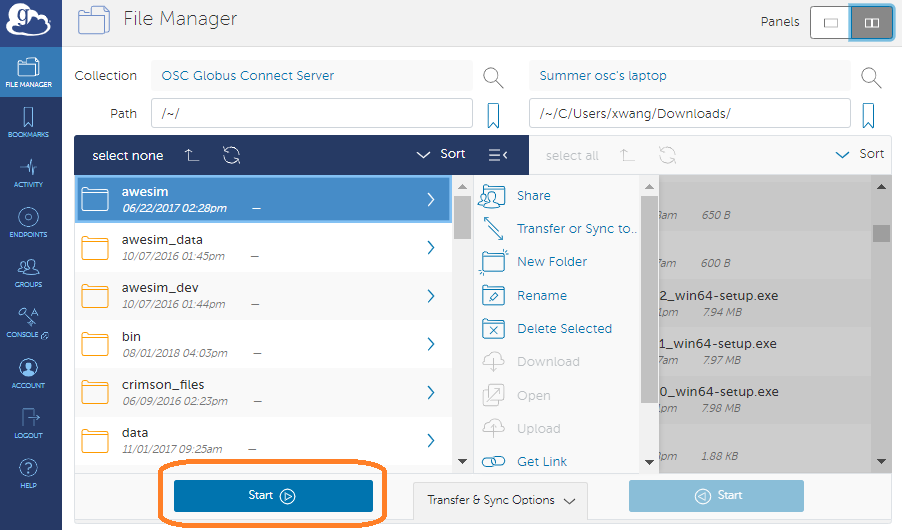Switch to two panel view

(872, 22)
